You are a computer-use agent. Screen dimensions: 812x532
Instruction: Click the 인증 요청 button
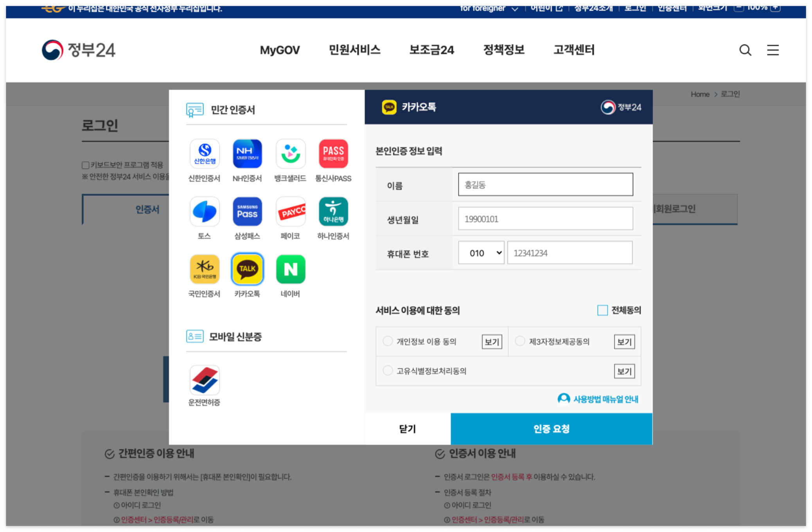pyautogui.click(x=551, y=429)
